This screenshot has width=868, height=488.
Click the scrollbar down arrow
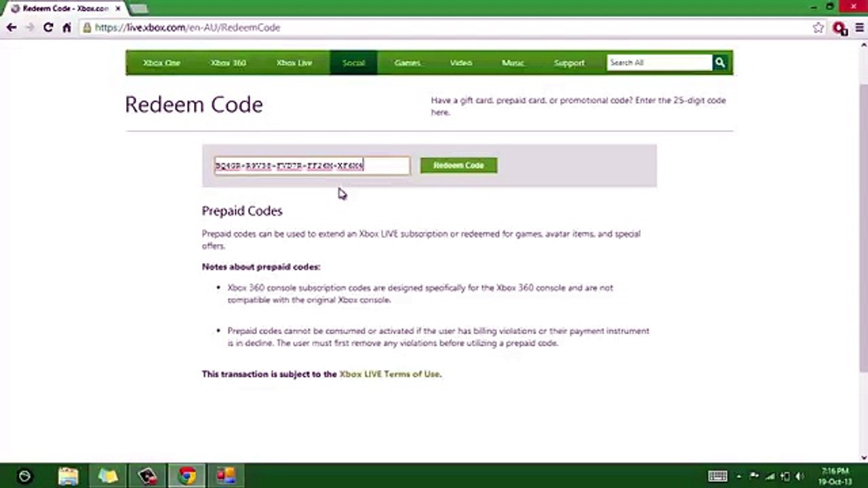pos(863,457)
